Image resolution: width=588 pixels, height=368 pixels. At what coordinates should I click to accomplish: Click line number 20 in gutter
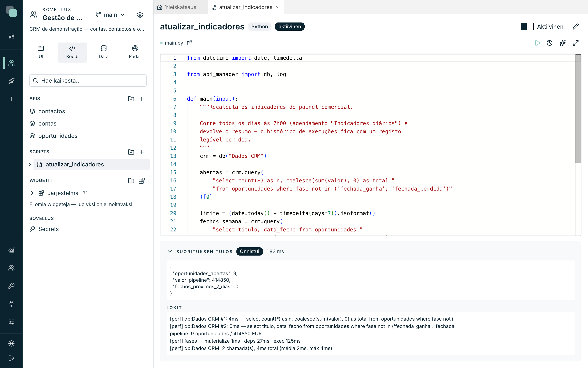point(173,213)
